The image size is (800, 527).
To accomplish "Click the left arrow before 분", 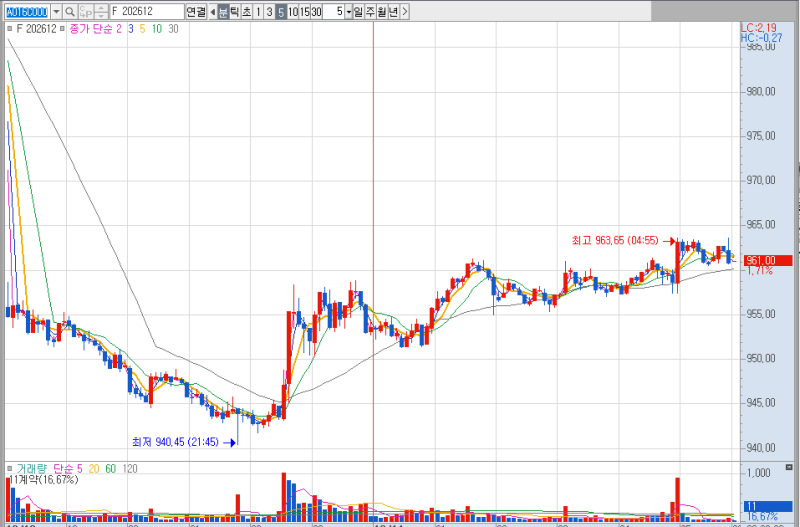I will point(213,11).
